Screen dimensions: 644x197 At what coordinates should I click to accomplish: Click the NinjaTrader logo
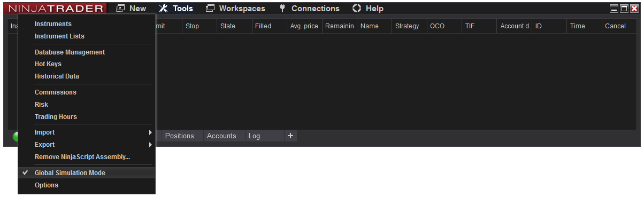[56, 9]
